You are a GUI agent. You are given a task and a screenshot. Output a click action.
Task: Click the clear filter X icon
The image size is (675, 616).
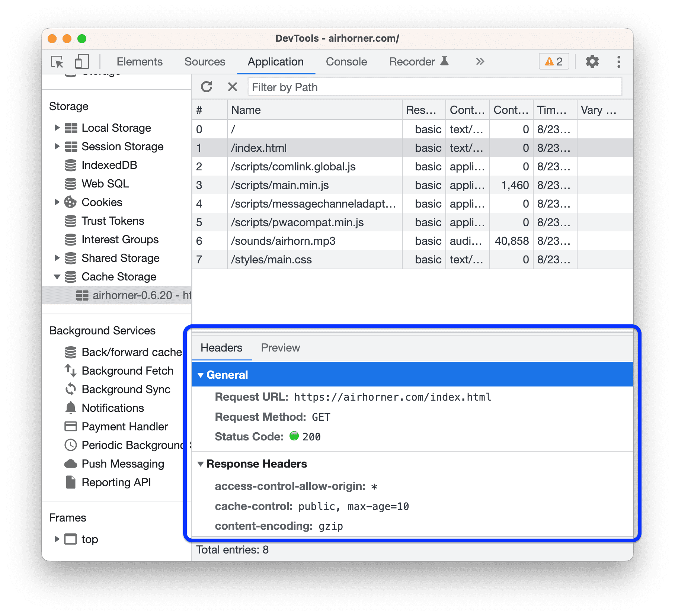[233, 87]
